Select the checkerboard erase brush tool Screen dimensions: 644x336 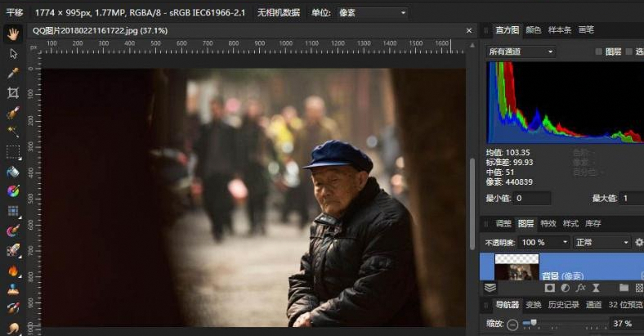coord(13,249)
